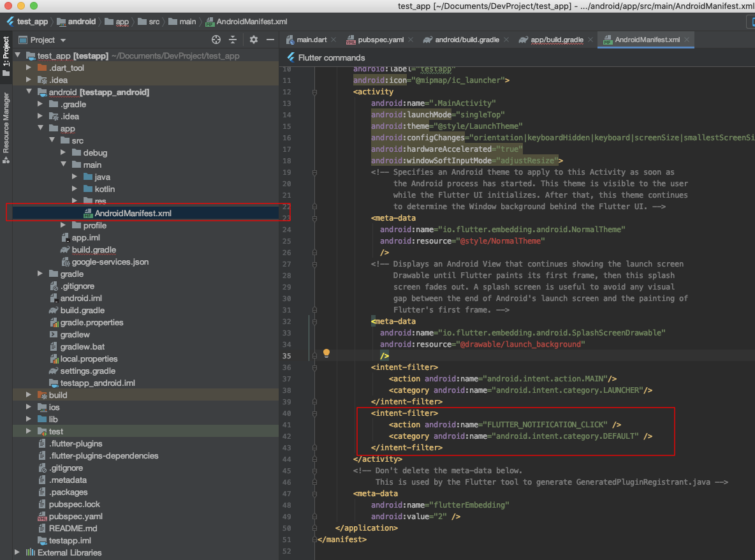Collapse the android [testapp_android] folder

(29, 91)
